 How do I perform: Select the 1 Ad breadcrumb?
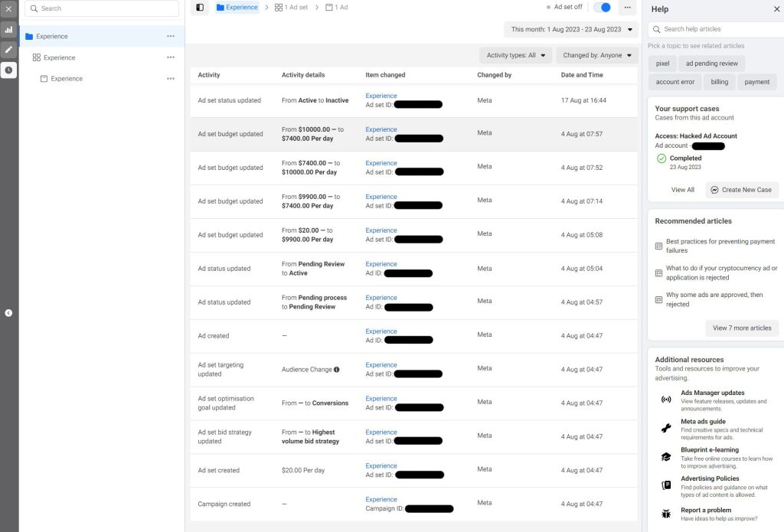point(337,8)
